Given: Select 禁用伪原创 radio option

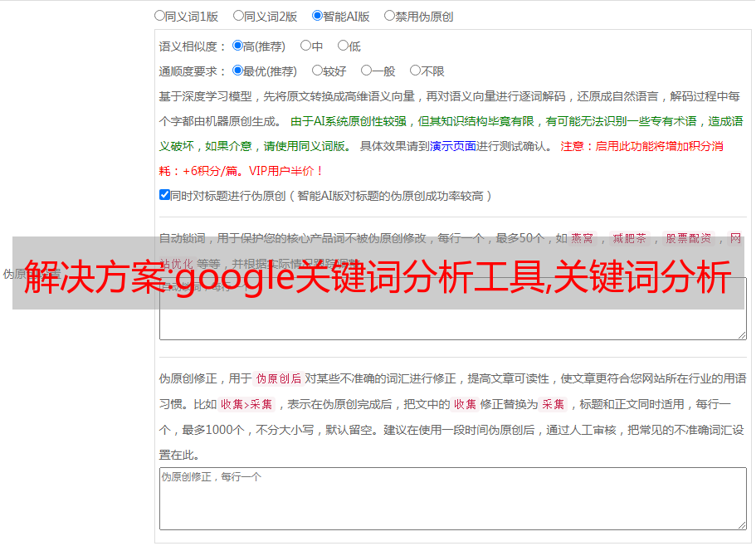Looking at the screenshot, I should pyautogui.click(x=389, y=16).
